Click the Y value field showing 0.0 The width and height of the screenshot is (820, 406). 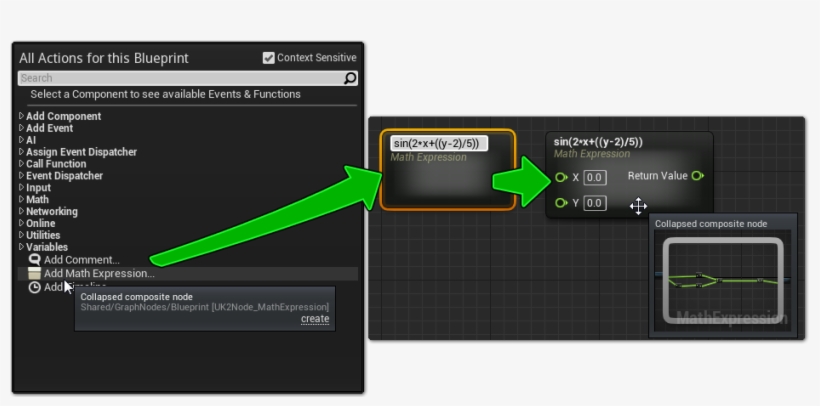coord(594,203)
